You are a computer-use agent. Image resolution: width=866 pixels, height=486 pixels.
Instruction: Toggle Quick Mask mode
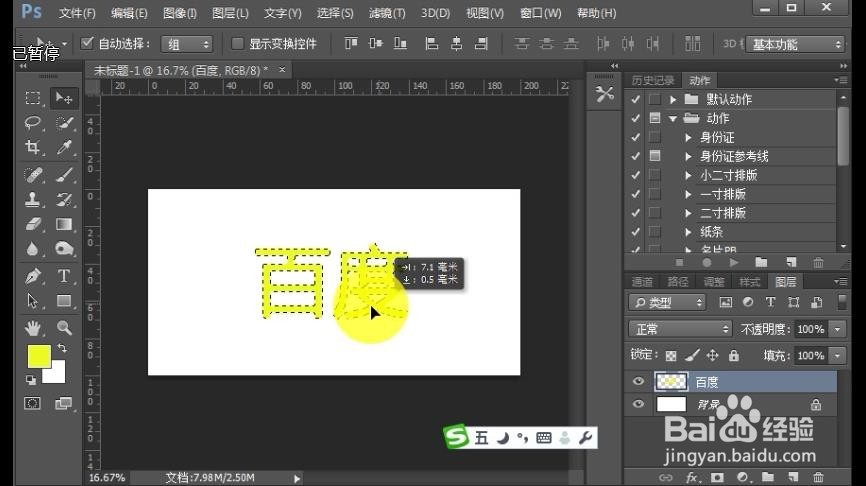tap(33, 403)
